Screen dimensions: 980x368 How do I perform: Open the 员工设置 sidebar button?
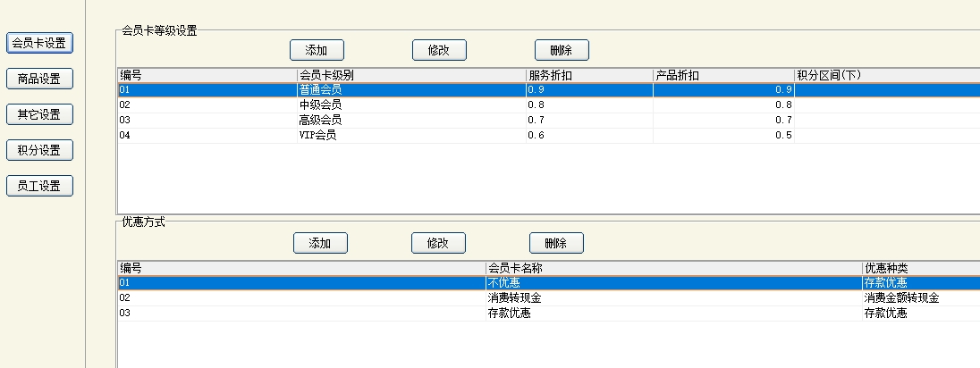pyautogui.click(x=39, y=186)
